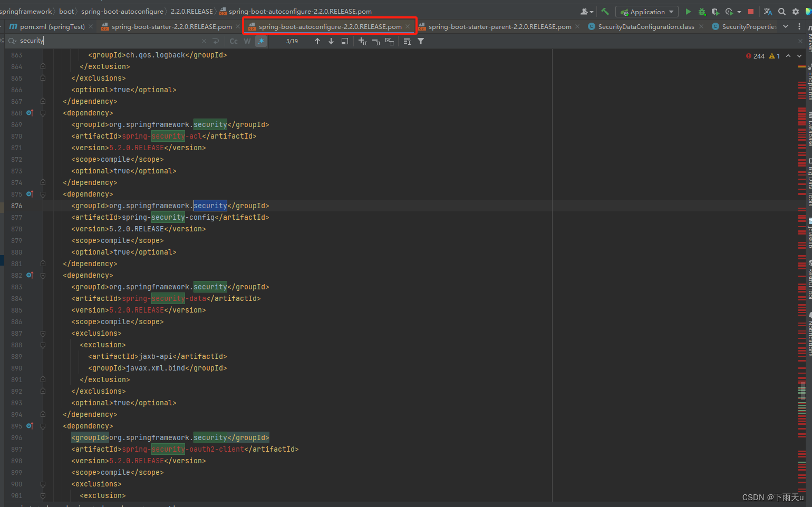This screenshot has width=812, height=507.
Task: Click spring-security-config artifactId text
Action: pyautogui.click(x=168, y=217)
